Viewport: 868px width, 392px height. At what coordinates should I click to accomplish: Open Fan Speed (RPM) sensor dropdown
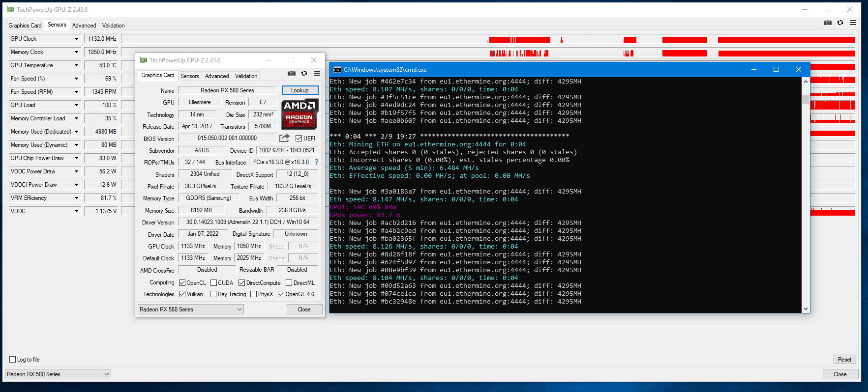pyautogui.click(x=76, y=92)
